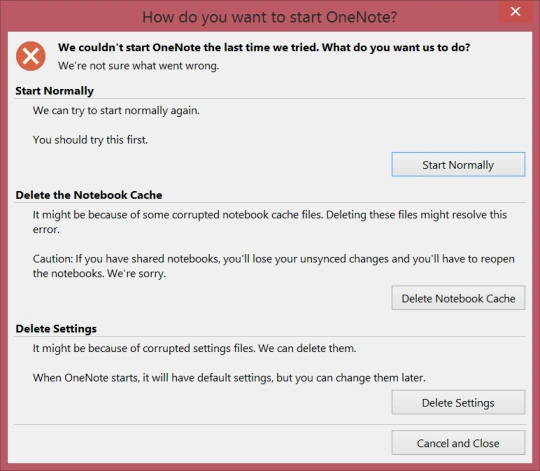
Task: Select the "We're not sure what went wrong" text
Action: pyautogui.click(x=138, y=66)
